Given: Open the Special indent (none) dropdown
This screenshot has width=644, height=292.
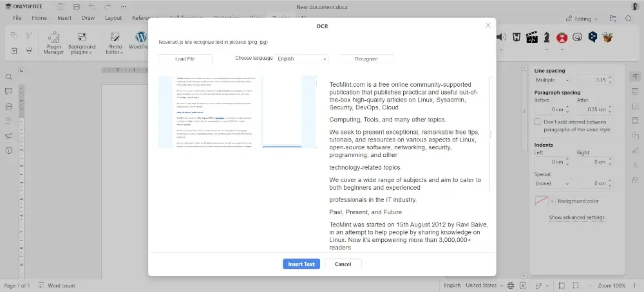Looking at the screenshot, I should point(553,183).
